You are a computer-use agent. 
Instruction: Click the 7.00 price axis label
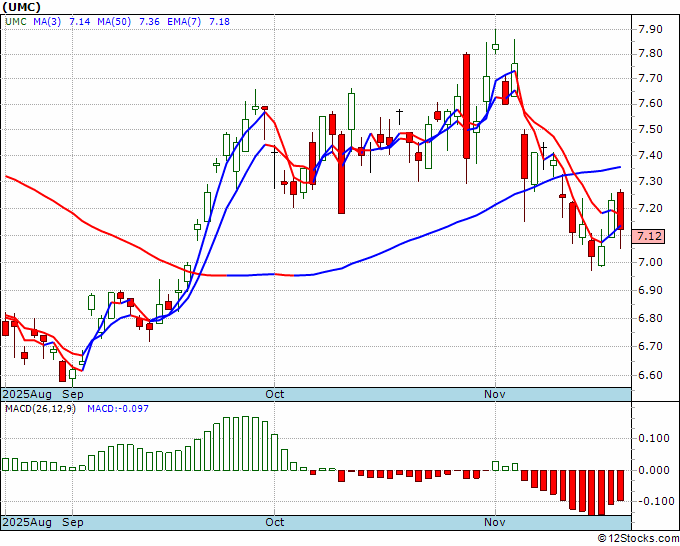tap(650, 262)
